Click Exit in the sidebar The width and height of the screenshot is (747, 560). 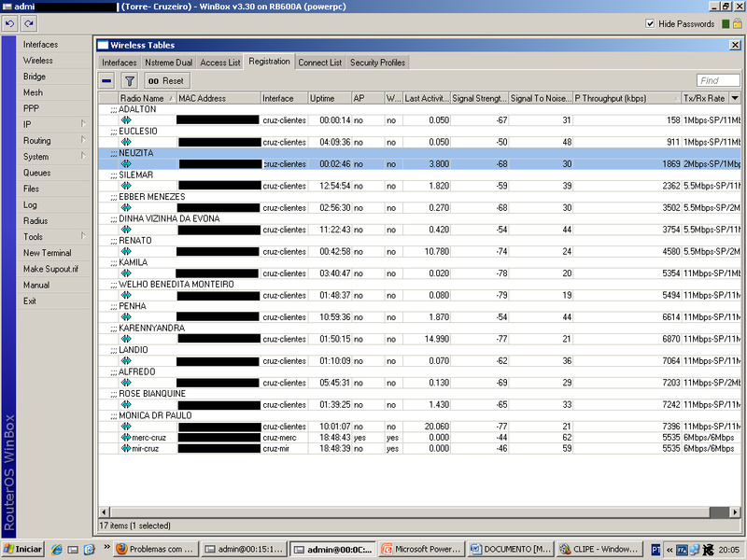click(30, 301)
